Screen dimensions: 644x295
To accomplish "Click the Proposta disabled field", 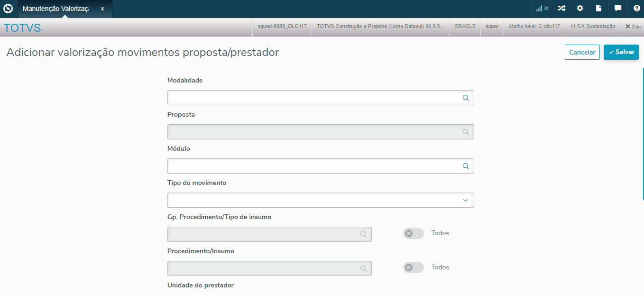I will click(x=321, y=132).
